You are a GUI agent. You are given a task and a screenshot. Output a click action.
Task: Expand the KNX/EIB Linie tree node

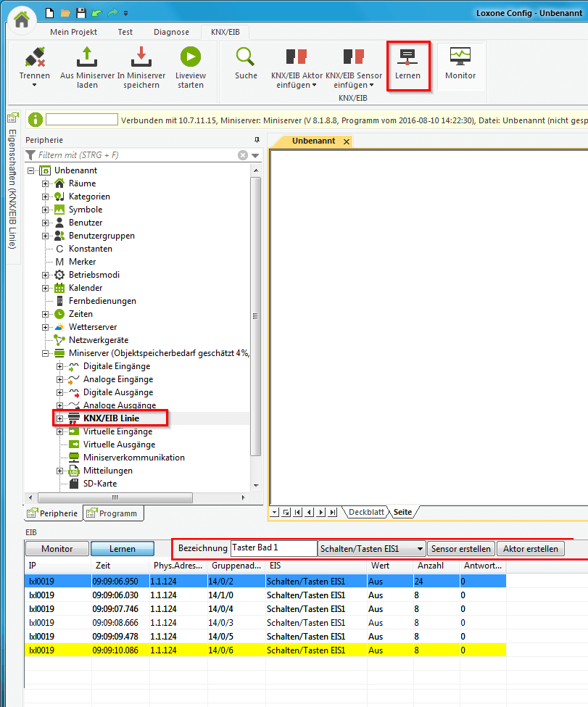[x=60, y=418]
